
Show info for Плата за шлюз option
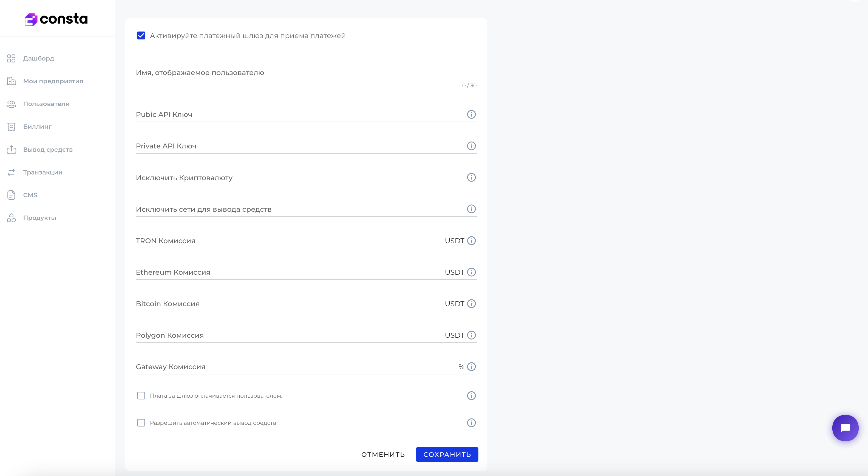tap(471, 395)
